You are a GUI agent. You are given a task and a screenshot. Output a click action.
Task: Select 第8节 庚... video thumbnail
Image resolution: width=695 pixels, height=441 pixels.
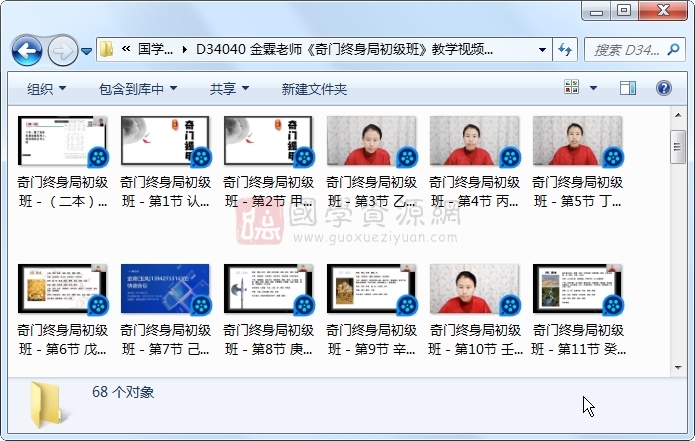click(x=268, y=289)
